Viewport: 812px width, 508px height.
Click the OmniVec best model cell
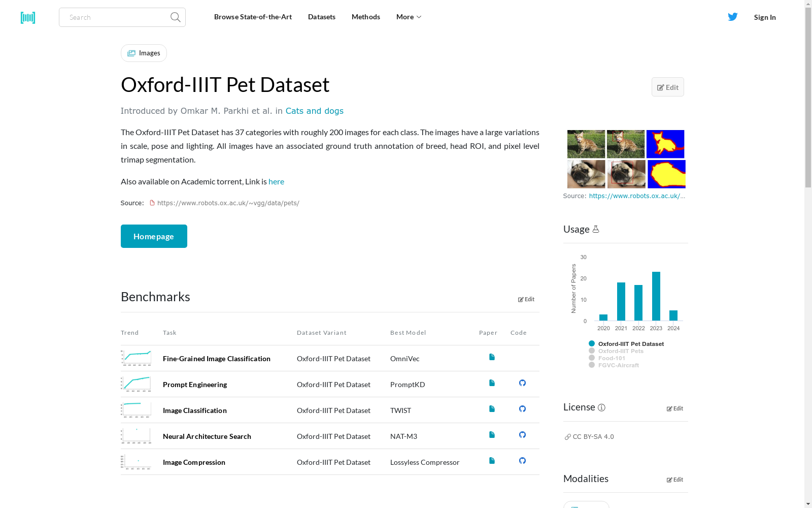click(405, 359)
